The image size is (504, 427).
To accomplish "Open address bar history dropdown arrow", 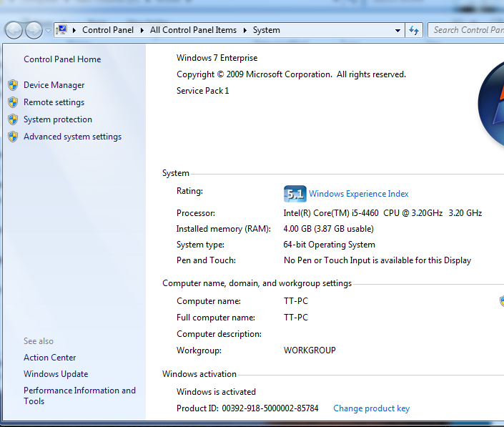I will point(397,31).
